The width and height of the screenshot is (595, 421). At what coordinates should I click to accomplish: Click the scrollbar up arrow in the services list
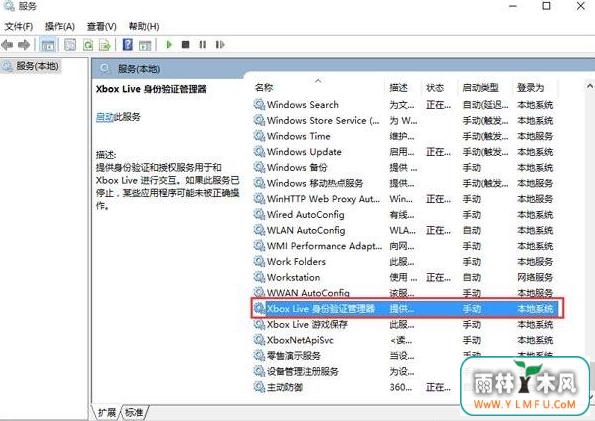click(590, 87)
